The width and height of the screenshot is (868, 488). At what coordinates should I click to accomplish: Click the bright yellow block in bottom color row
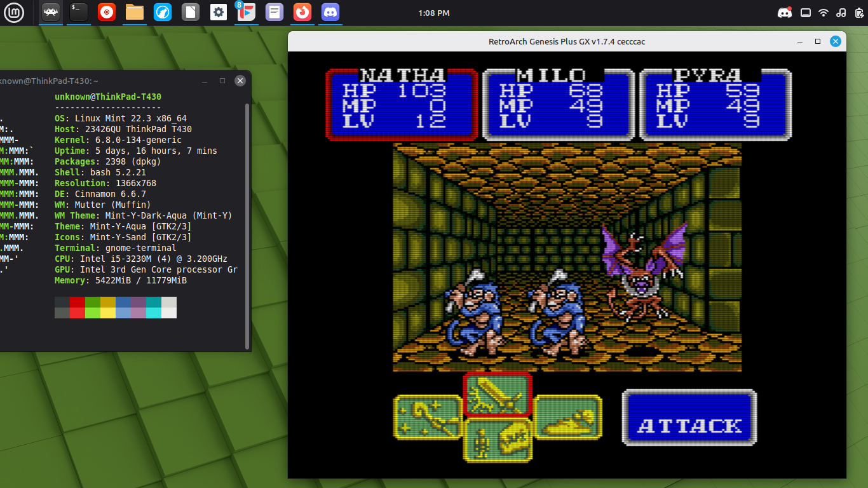point(107,313)
